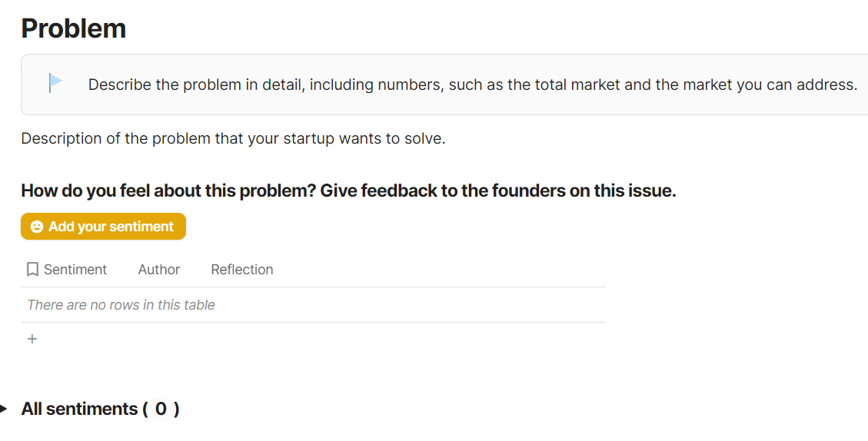Image resolution: width=868 pixels, height=441 pixels.
Task: Open the Sentiment column header menu
Action: click(75, 270)
